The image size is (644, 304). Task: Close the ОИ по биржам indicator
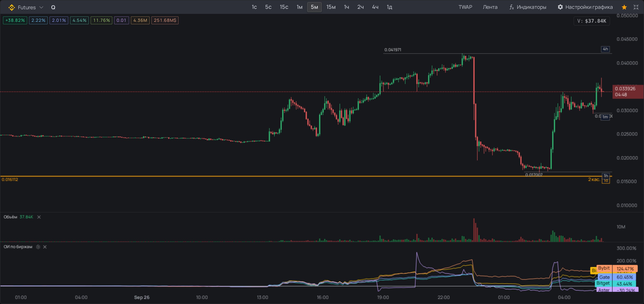[45, 247]
